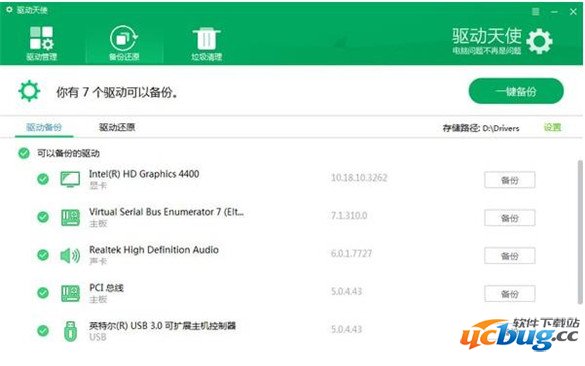
Task: Click the 驱动天使 gear logo
Action: coord(539,41)
